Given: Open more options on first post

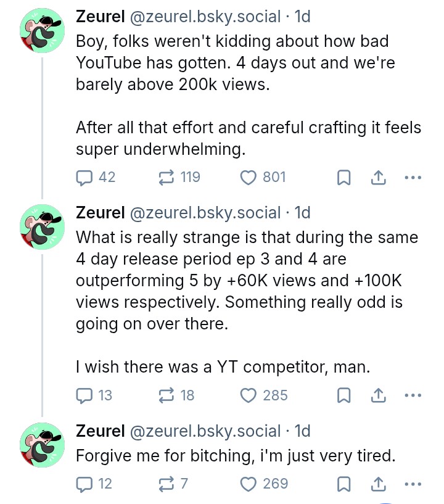Looking at the screenshot, I should (412, 178).
